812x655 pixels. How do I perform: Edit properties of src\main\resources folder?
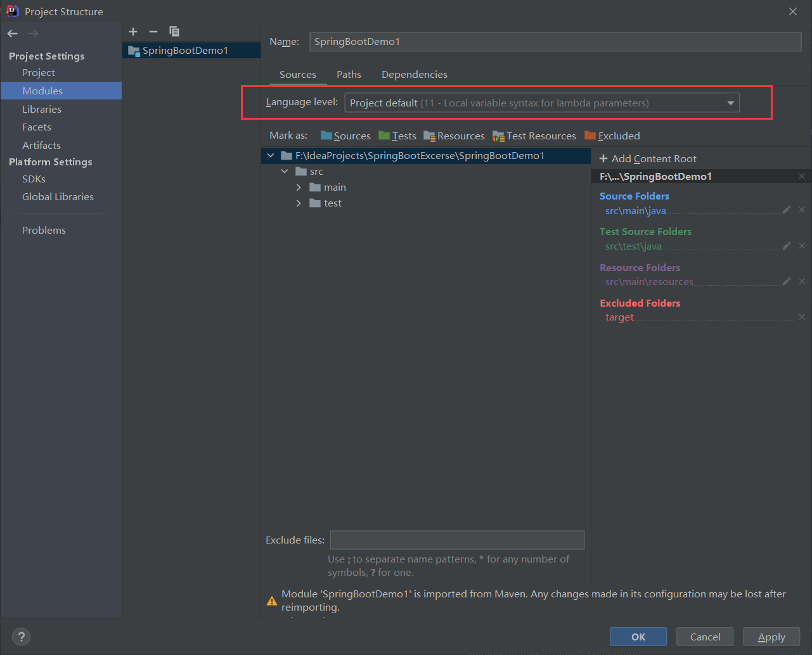tap(787, 281)
